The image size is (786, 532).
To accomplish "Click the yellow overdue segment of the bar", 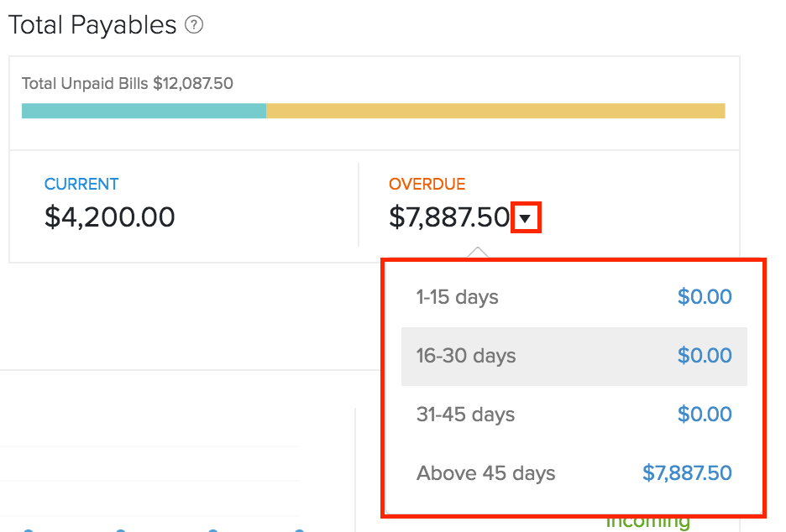I will tap(495, 111).
